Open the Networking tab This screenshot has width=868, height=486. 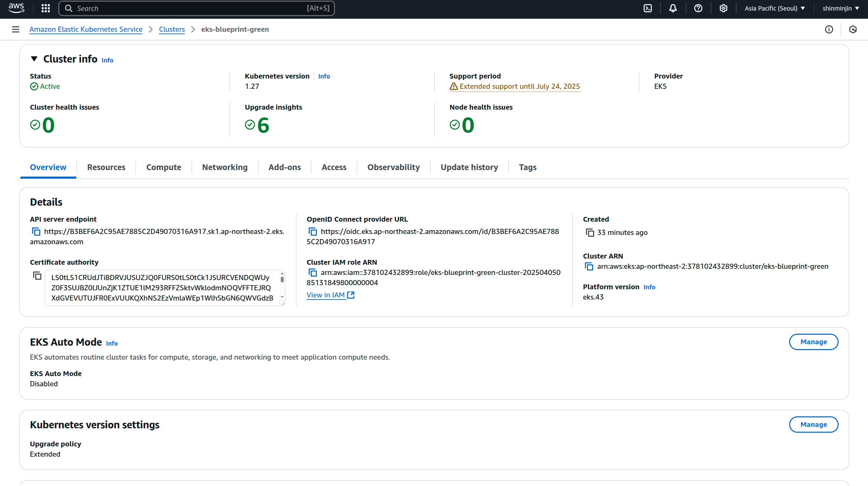point(225,167)
